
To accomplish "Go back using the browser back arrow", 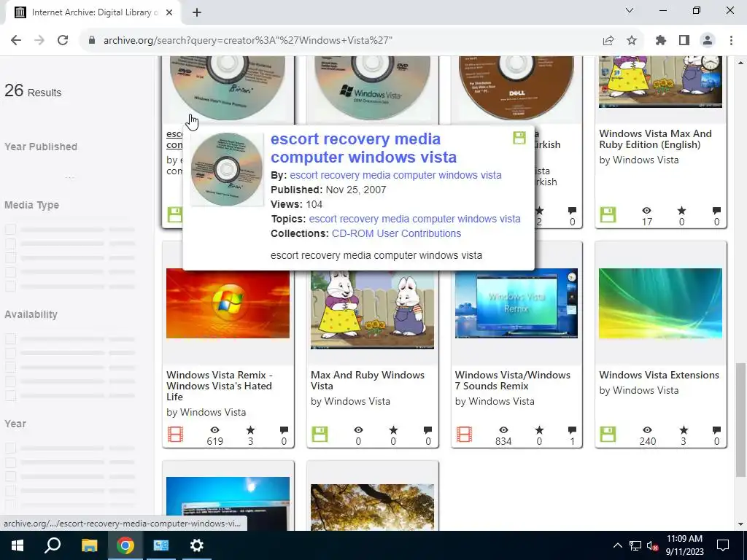I will 16,40.
